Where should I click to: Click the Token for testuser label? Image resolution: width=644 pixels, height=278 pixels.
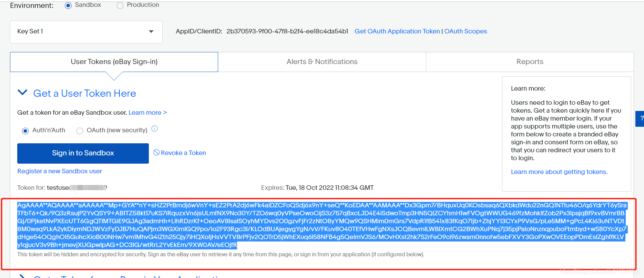tap(62, 188)
